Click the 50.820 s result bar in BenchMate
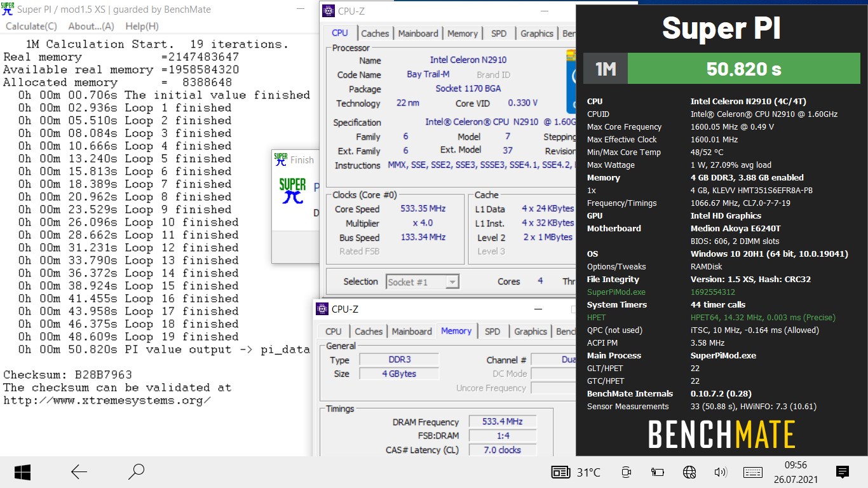 click(x=743, y=69)
